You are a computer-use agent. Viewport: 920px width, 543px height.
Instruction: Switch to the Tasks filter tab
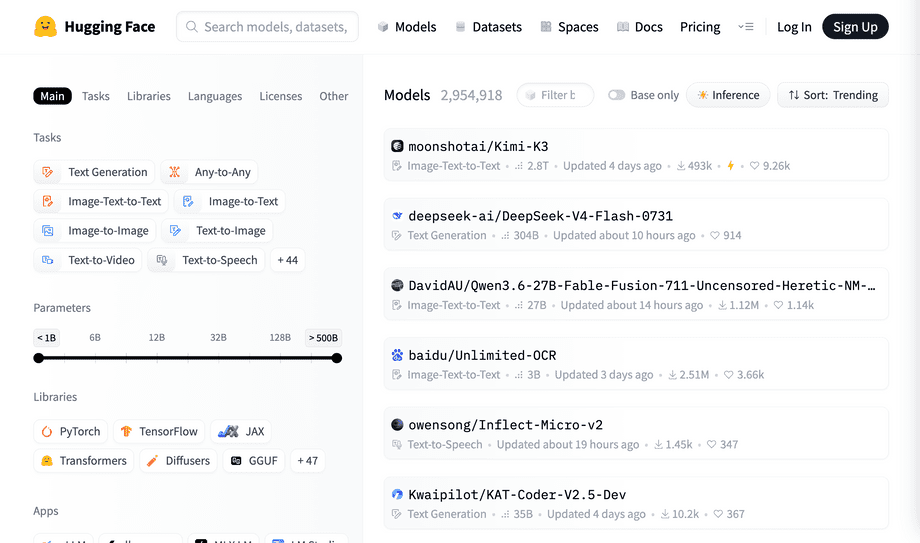click(x=96, y=96)
